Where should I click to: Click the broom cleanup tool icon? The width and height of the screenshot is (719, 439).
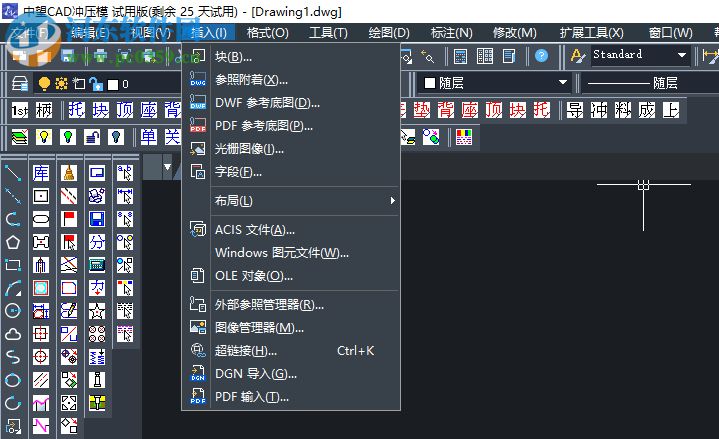click(x=69, y=173)
